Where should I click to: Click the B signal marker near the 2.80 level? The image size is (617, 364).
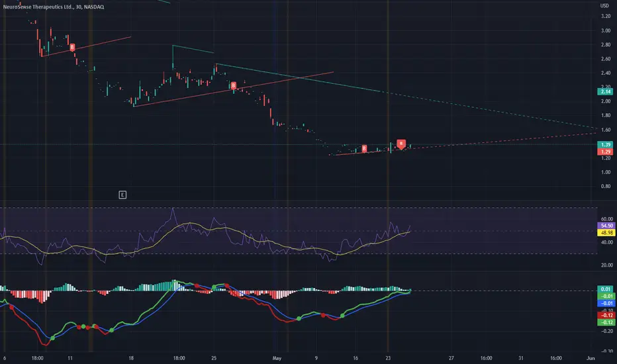72,48
